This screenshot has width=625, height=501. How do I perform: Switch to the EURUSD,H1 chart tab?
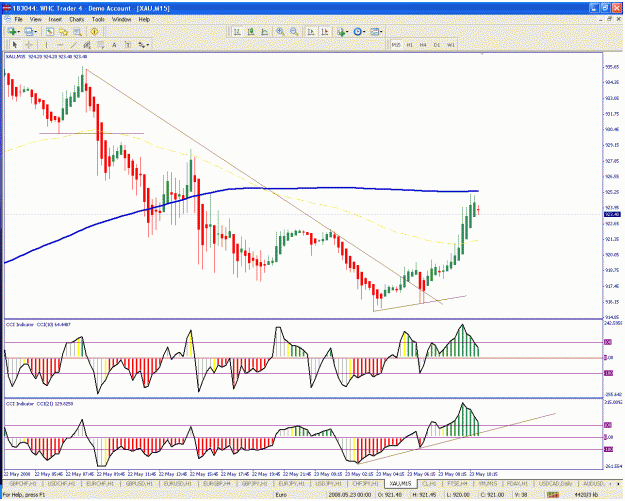coord(178,483)
